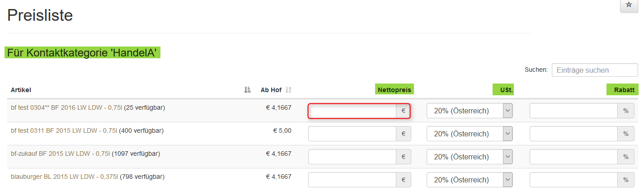Click the star favorite icon
Screen dimensions: 644x191
click(629, 5)
